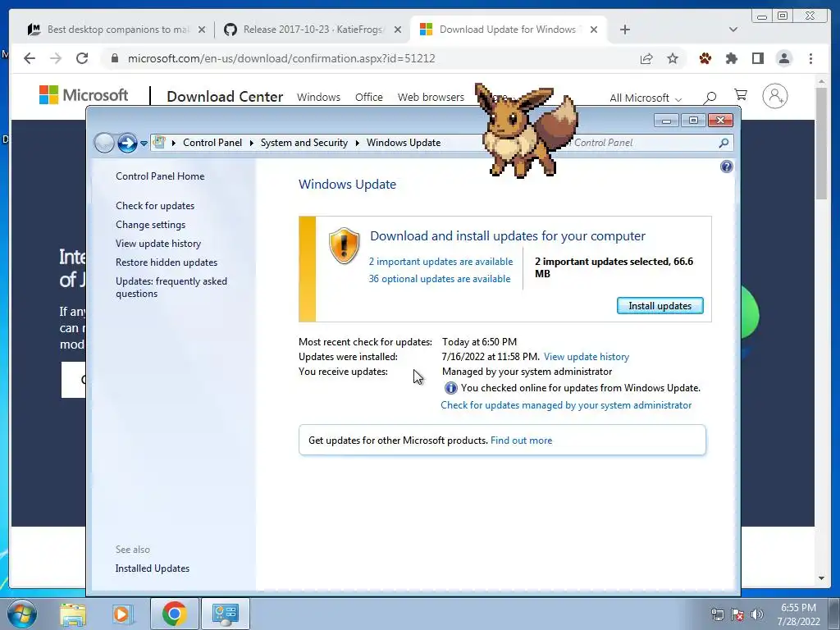Click Check for updates in sidebar
Screen dimensions: 840x630
(155, 206)
